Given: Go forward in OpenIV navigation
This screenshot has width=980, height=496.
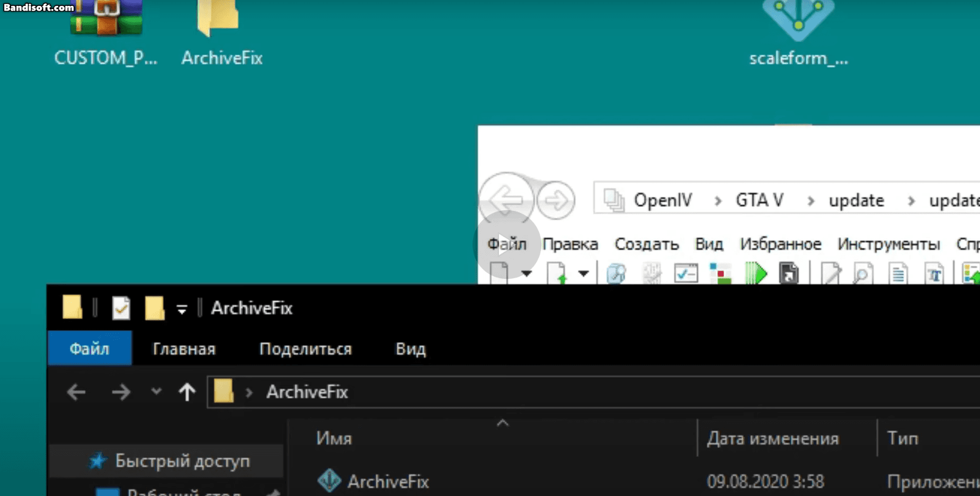Looking at the screenshot, I should point(556,200).
